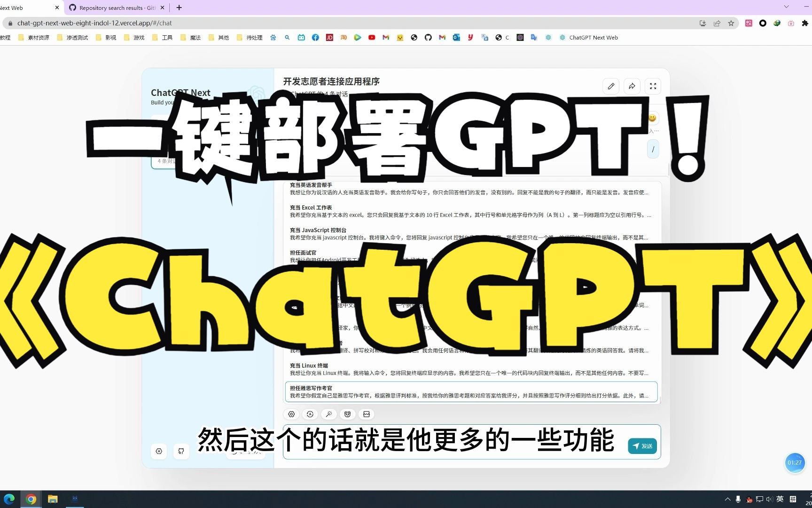Expand chat to fullscreen mode
This screenshot has height=508, width=812.
pyautogui.click(x=653, y=86)
